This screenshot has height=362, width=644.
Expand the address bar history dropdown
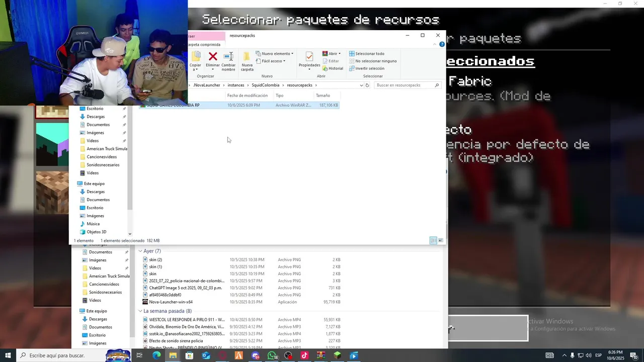[361, 85]
